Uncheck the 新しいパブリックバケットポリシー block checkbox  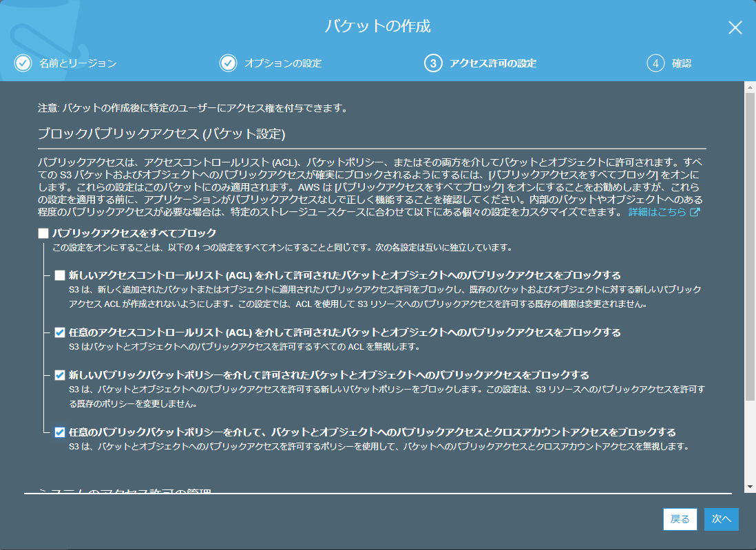[x=60, y=375]
